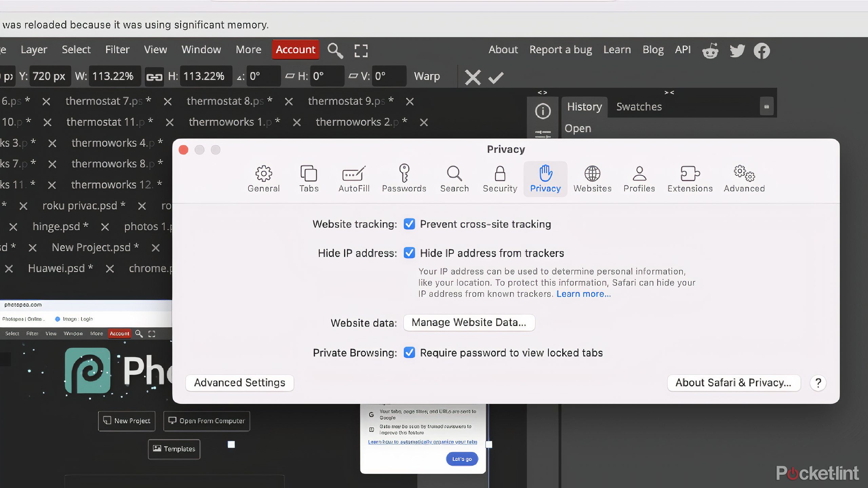Viewport: 868px width, 488px height.
Task: Open Websites preferences panel
Action: (x=592, y=178)
